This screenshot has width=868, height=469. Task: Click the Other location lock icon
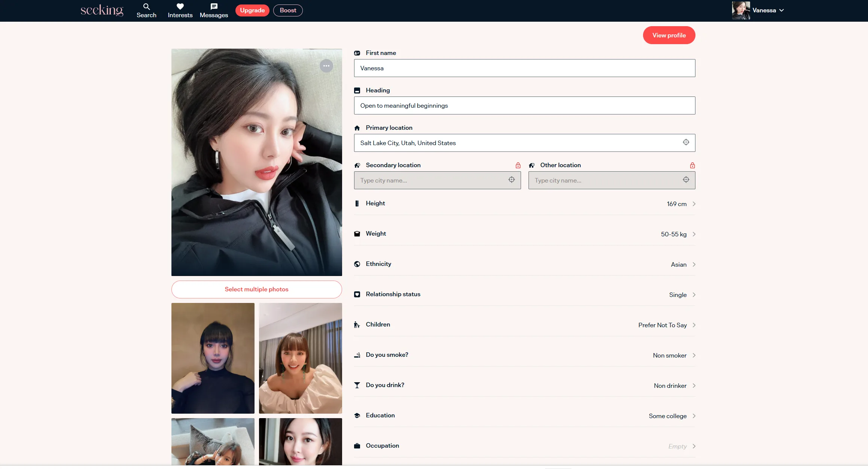pos(692,165)
